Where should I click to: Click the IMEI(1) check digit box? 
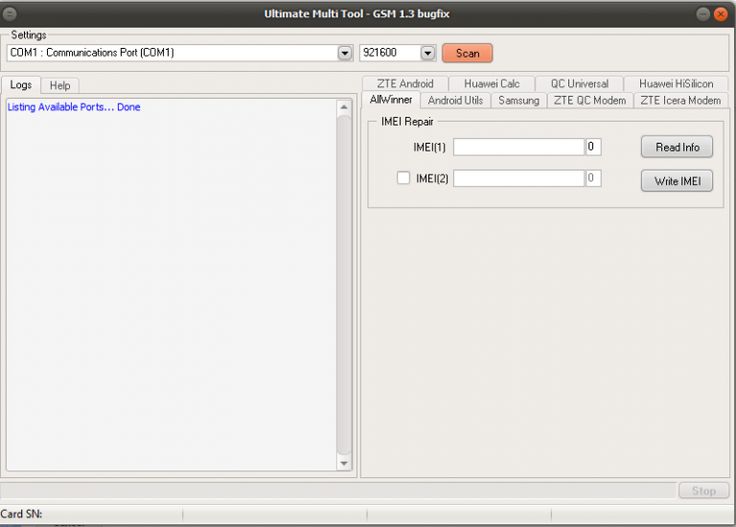(x=593, y=147)
